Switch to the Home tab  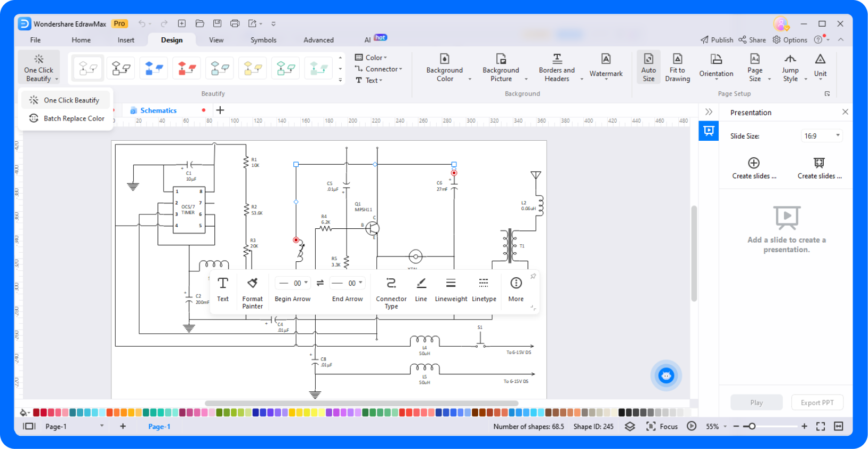click(81, 40)
